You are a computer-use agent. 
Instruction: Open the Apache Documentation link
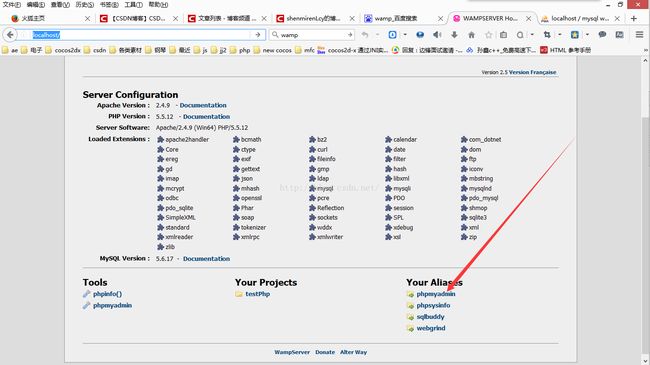coord(203,105)
